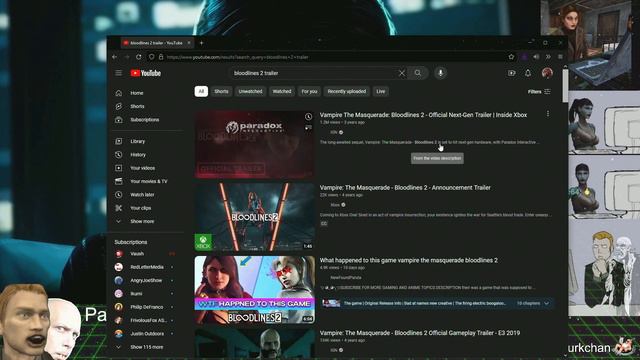
Task: Open more options for Next-Gen Trailer video
Action: click(548, 114)
